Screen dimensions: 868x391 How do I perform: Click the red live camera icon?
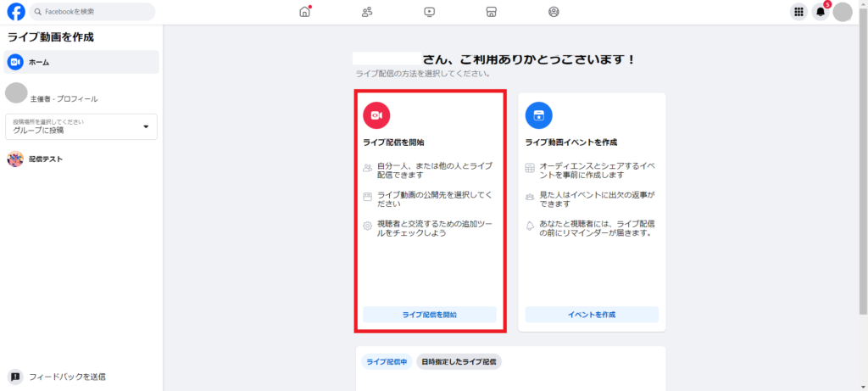click(x=376, y=115)
